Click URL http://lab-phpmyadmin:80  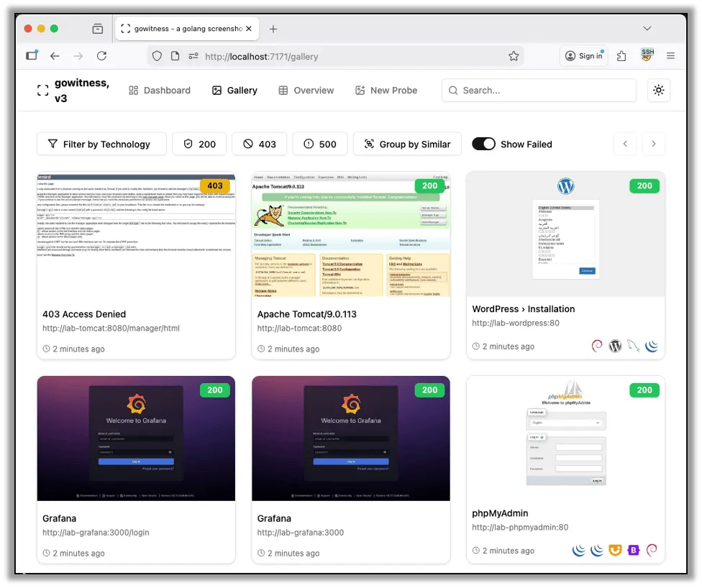coord(520,527)
